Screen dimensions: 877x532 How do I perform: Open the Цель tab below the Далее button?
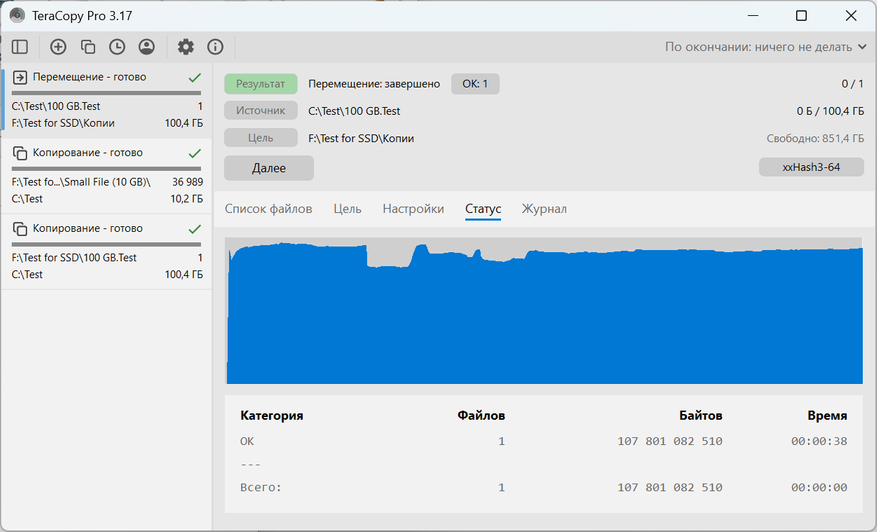click(x=347, y=209)
